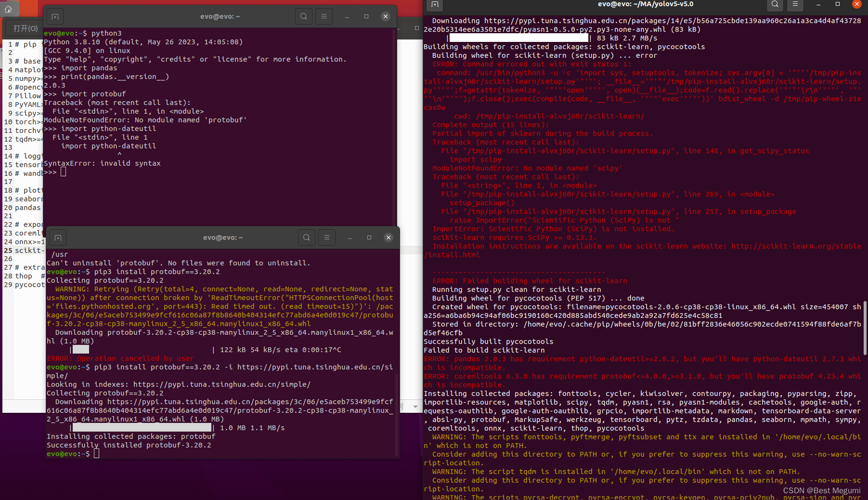868x500 pixels.
Task: Place cursor at the lower terminal prompt
Action: pos(96,453)
